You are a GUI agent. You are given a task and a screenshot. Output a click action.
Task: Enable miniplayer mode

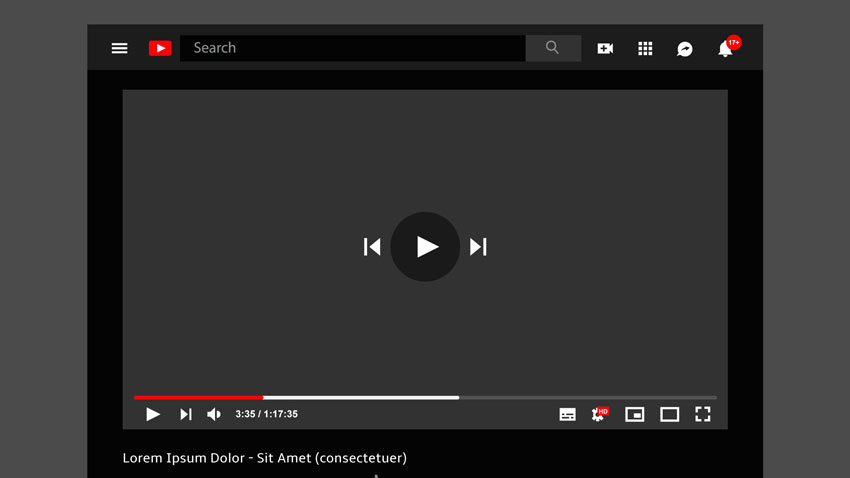635,415
